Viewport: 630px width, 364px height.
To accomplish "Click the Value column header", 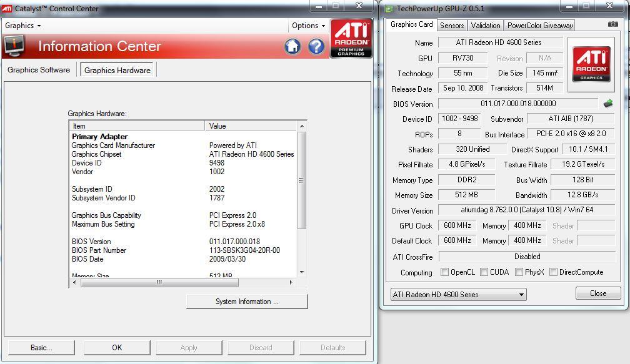I will click(251, 126).
